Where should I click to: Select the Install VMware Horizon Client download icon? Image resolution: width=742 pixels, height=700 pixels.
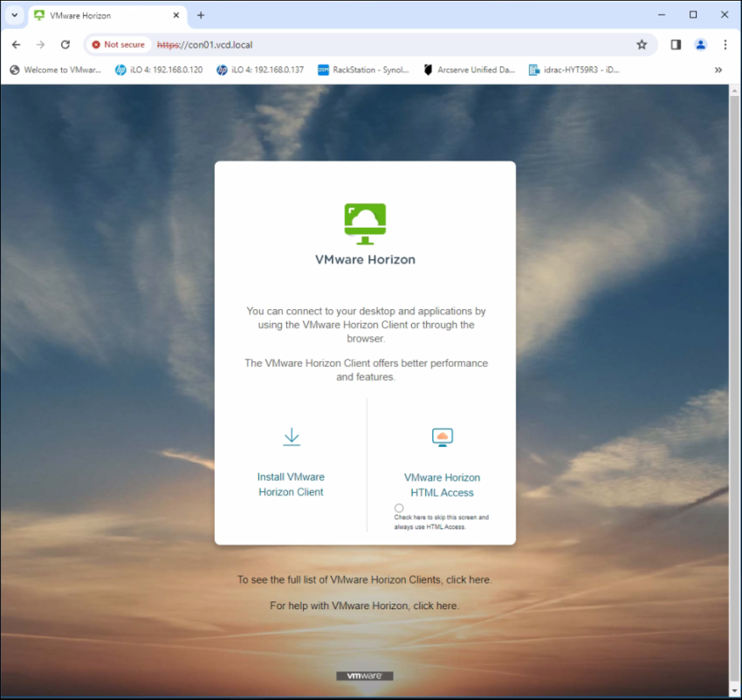click(x=291, y=436)
